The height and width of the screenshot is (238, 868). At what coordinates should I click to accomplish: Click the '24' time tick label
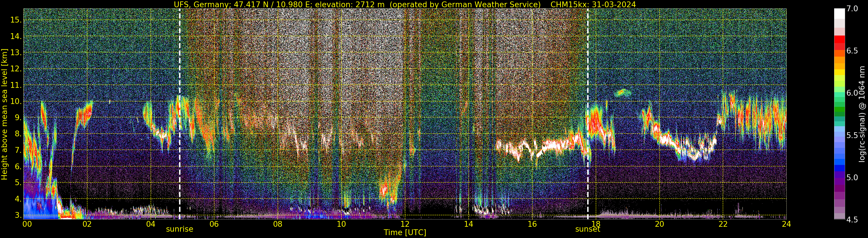click(x=786, y=224)
